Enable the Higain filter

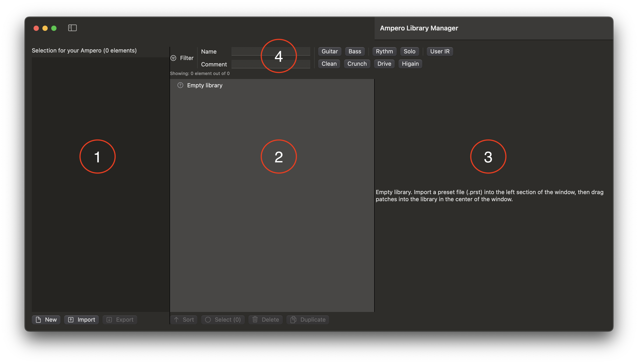click(x=410, y=64)
